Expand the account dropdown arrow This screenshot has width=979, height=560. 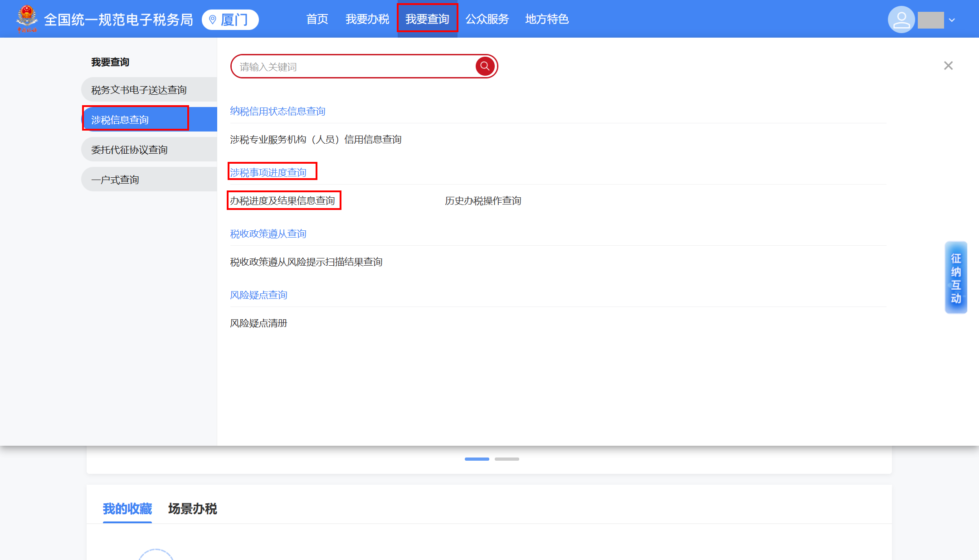952,20
